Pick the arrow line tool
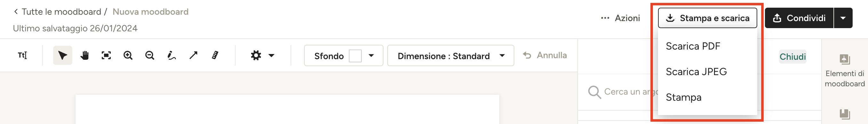The height and width of the screenshot is (124, 868). (x=193, y=55)
